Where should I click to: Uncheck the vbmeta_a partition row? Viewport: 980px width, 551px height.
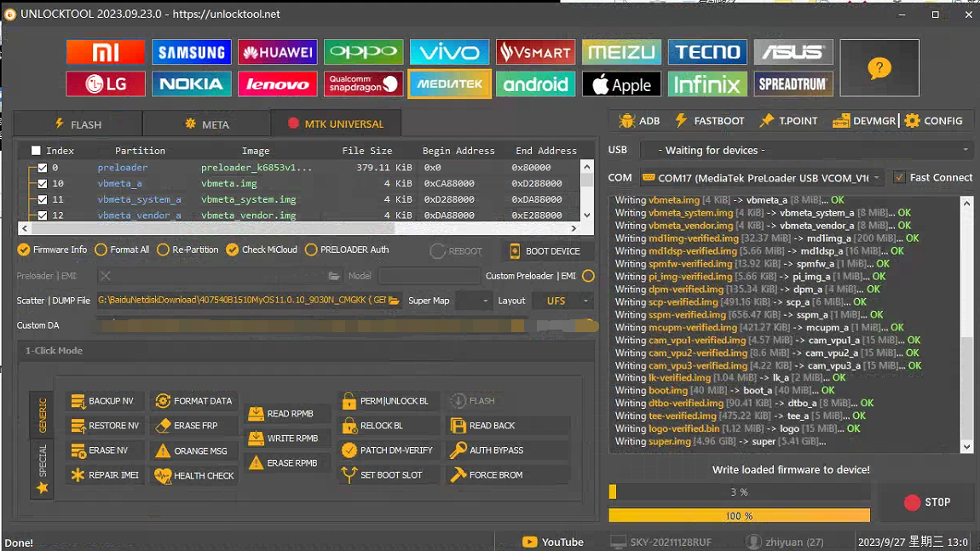[43, 184]
